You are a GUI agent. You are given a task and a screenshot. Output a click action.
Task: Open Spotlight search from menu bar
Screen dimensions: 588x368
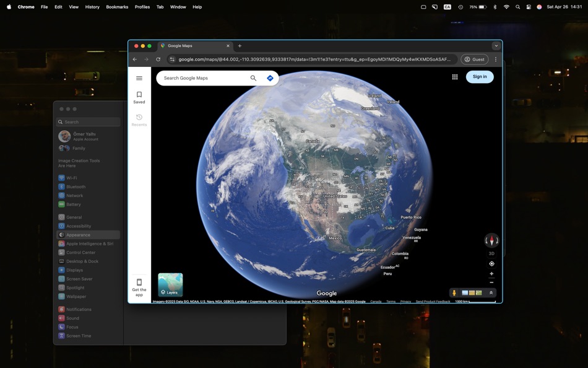click(x=517, y=7)
